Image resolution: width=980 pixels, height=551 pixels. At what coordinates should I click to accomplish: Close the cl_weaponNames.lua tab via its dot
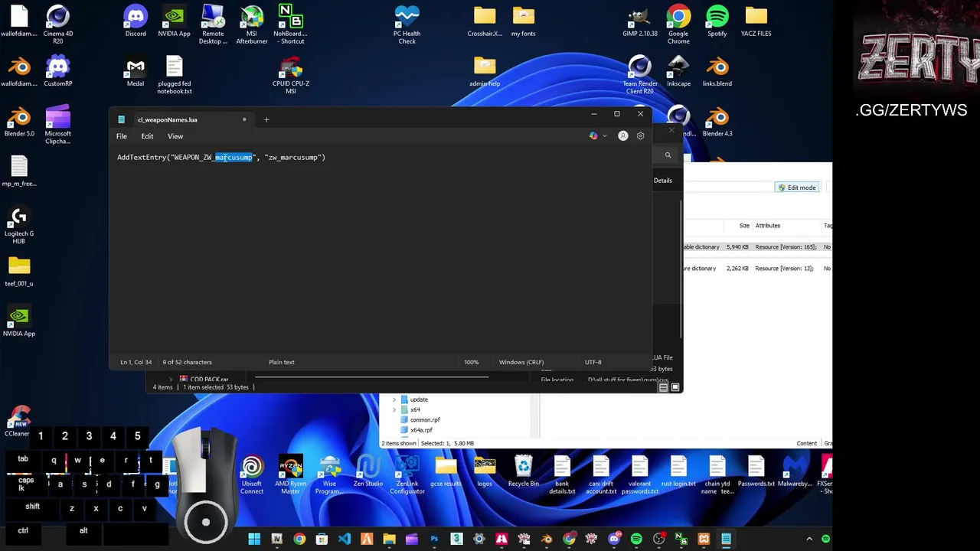[x=244, y=119]
